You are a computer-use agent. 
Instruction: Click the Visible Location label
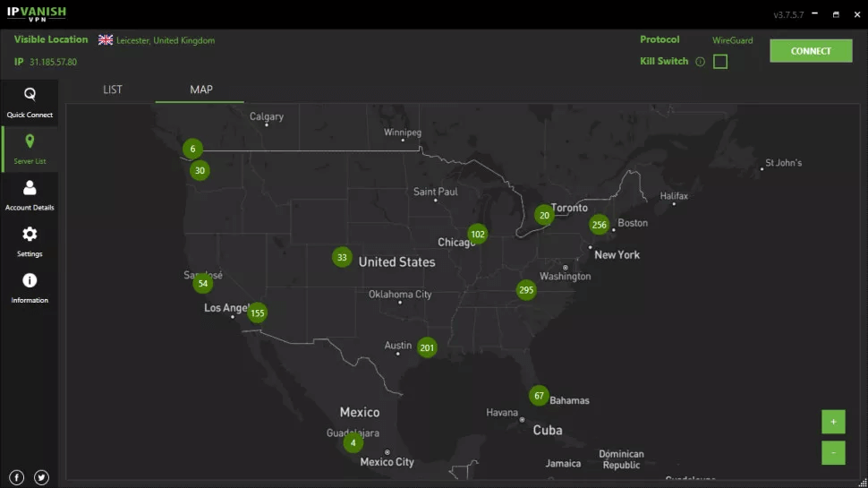tap(51, 39)
